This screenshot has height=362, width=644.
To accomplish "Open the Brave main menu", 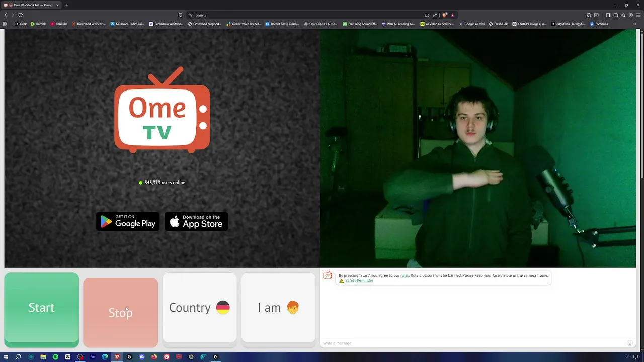I will (638, 15).
